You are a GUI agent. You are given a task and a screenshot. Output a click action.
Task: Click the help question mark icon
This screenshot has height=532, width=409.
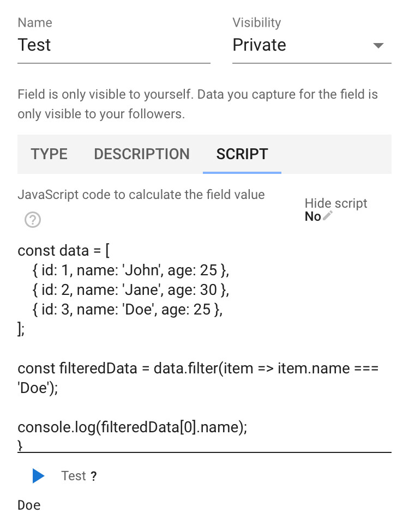(x=33, y=220)
